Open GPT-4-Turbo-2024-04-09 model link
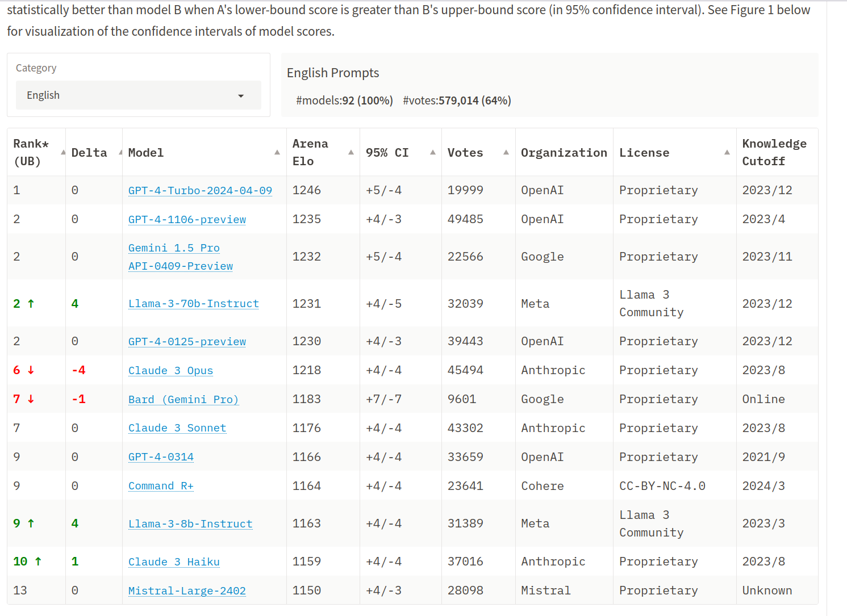Screen dimensions: 847x616 coord(200,191)
